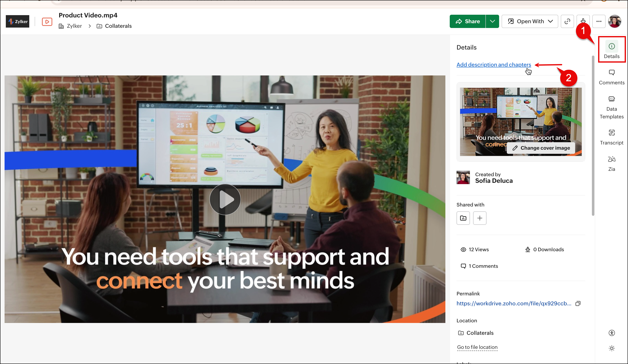This screenshot has width=628, height=364.
Task: Toggle the light/dark theme sun icon
Action: (x=612, y=348)
